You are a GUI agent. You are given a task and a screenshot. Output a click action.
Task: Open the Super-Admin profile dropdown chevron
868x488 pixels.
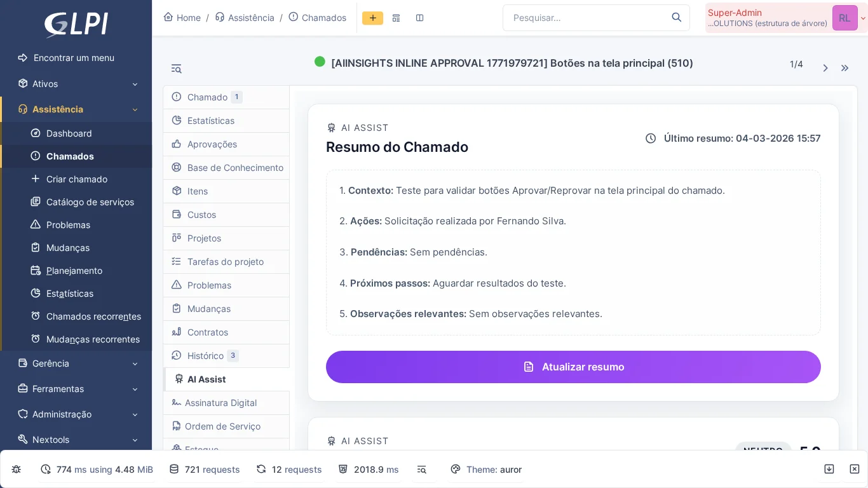pos(863,18)
